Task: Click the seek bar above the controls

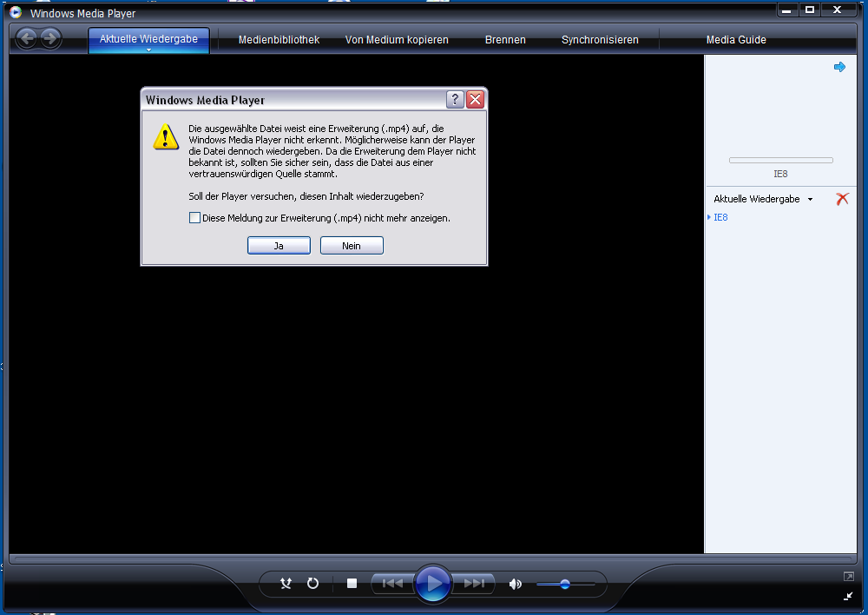Action: point(433,559)
